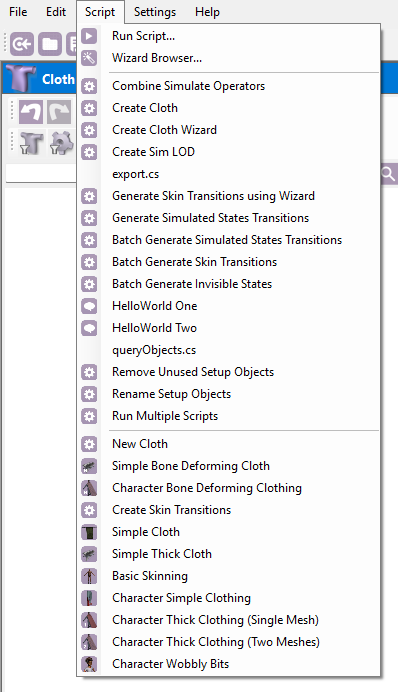Choose Batch Generate Skin Transitions

[x=229, y=262]
